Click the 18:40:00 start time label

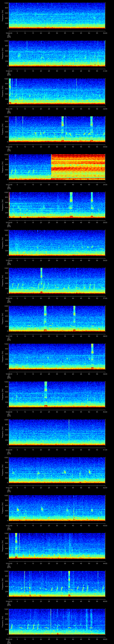pos(9,450)
